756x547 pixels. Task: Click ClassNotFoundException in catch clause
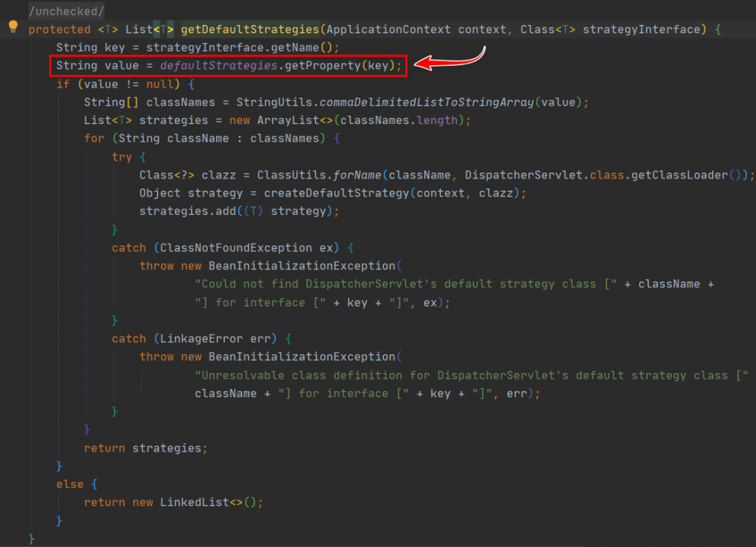(236, 248)
